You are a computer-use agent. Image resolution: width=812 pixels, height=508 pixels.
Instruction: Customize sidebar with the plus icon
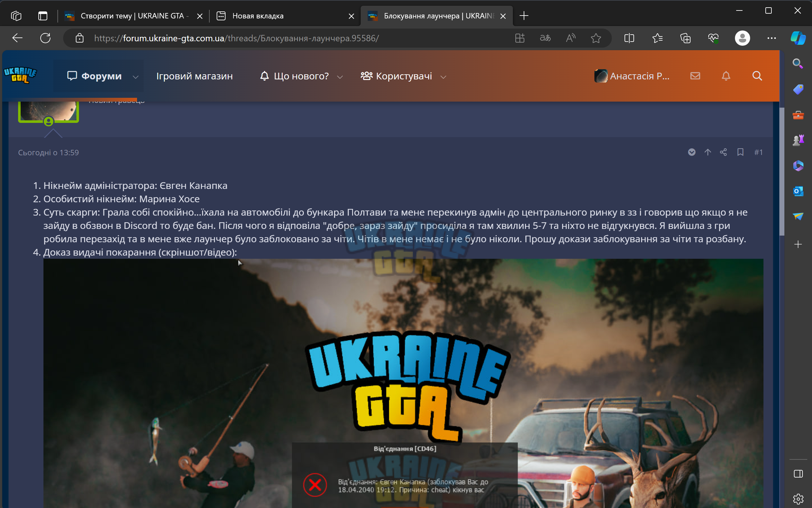coord(798,244)
